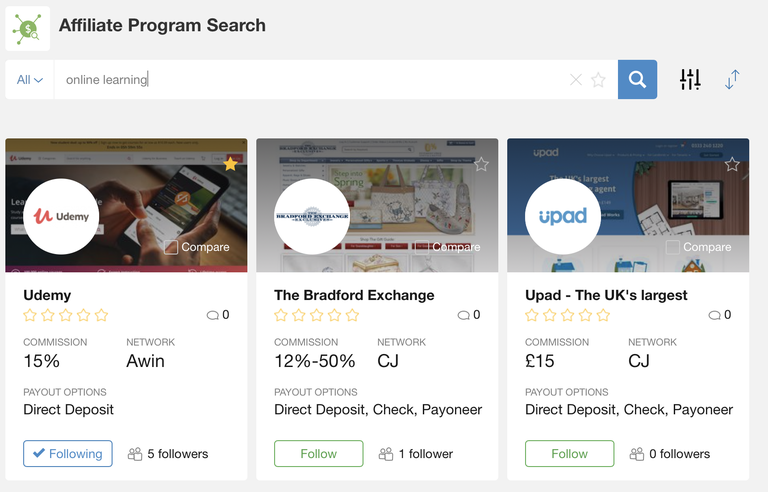Enable Compare checkbox on Upad card
Viewport: 768px width, 492px height.
pos(673,247)
